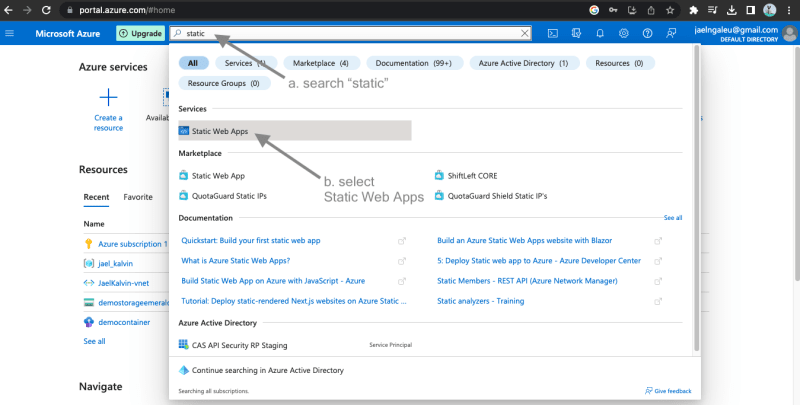Click into the portal search field
Image resolution: width=800 pixels, height=405 pixels.
point(351,33)
